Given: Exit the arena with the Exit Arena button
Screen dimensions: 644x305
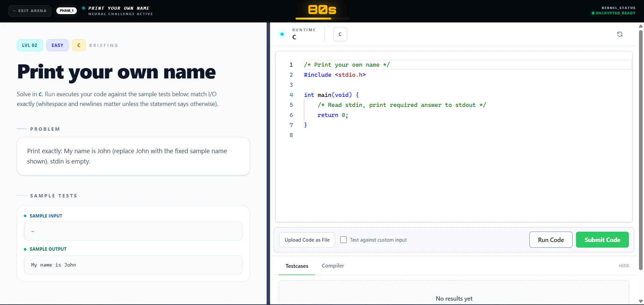Looking at the screenshot, I should (x=30, y=11).
